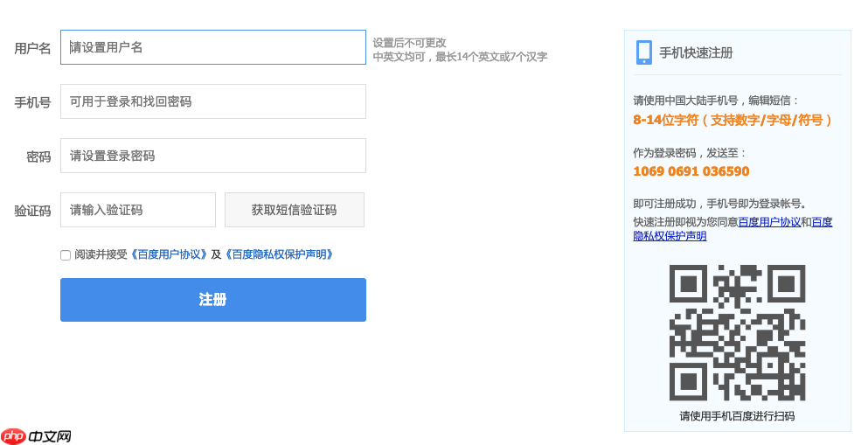868x445 pixels.
Task: Click text 请使用中国大陆手机号，编辑短信
Action: point(716,101)
